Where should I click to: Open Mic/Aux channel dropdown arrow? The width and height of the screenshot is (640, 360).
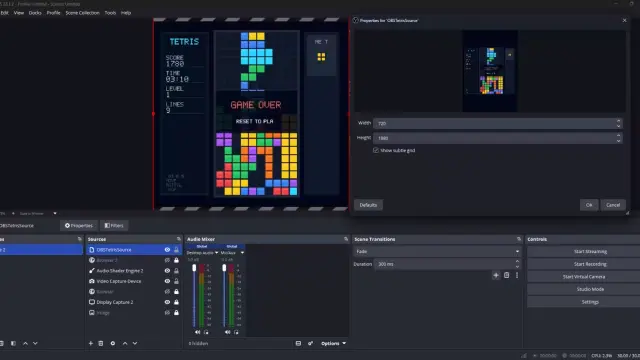[242, 253]
